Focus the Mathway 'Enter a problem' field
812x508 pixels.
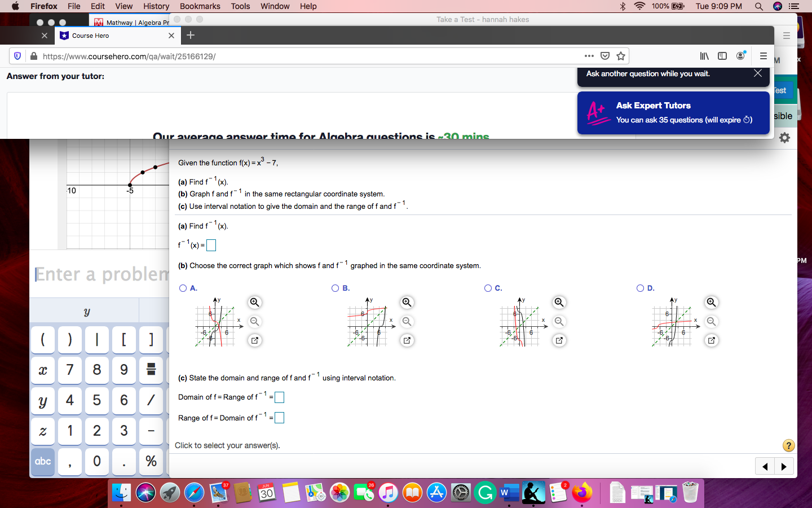(x=101, y=274)
